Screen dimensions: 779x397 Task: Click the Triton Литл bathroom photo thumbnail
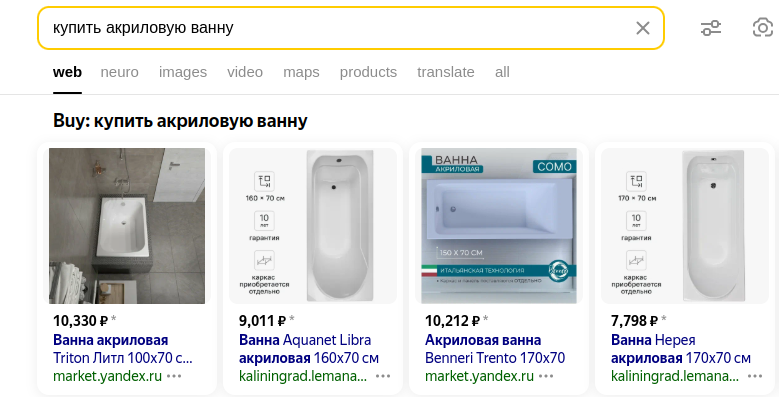click(x=127, y=226)
